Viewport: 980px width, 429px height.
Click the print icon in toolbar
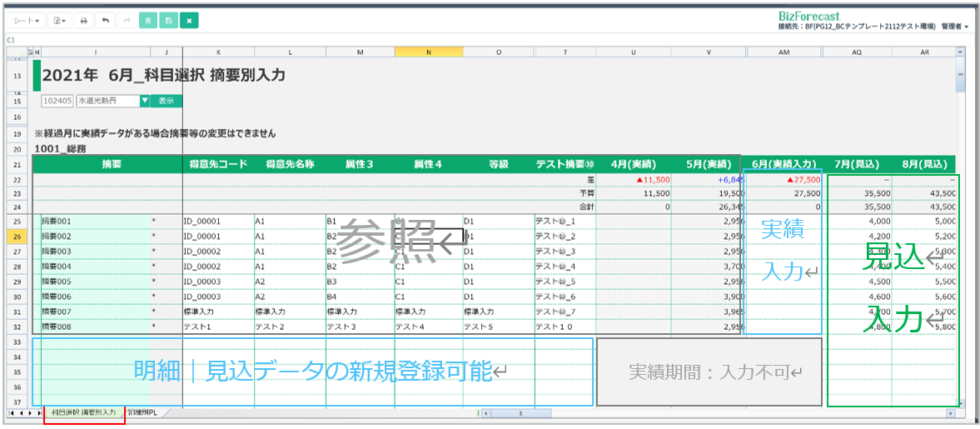click(83, 20)
